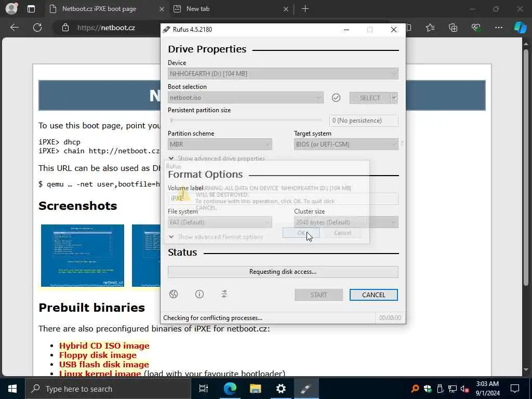
Task: Open Floppy disk image link
Action: click(x=98, y=355)
